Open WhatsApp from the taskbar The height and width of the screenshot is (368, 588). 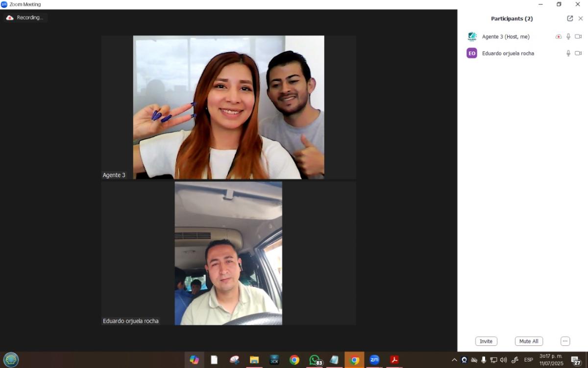click(315, 360)
